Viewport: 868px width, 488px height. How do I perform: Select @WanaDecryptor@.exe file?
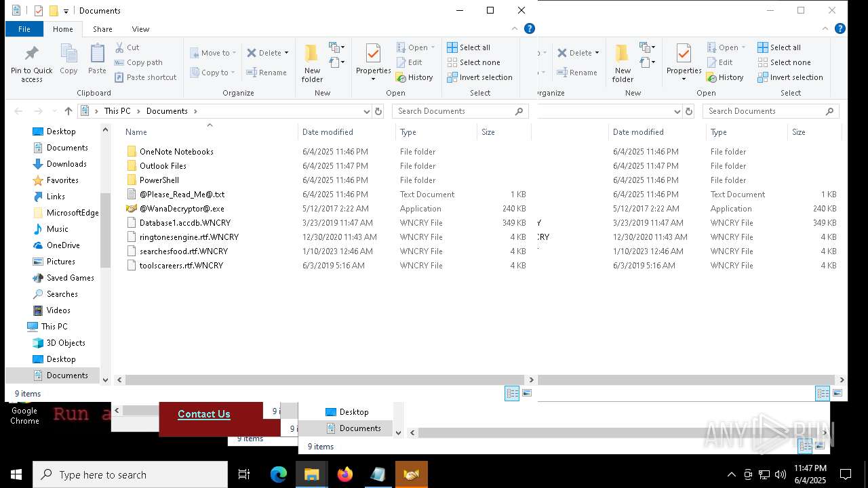click(x=182, y=209)
